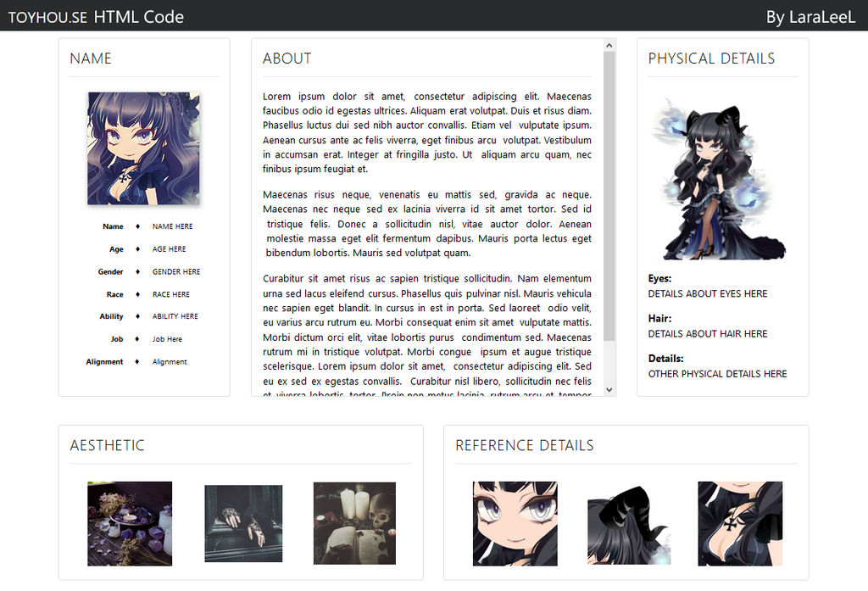This screenshot has height=591, width=868.
Task: Select the ABILITY HERE value
Action: pyautogui.click(x=175, y=316)
